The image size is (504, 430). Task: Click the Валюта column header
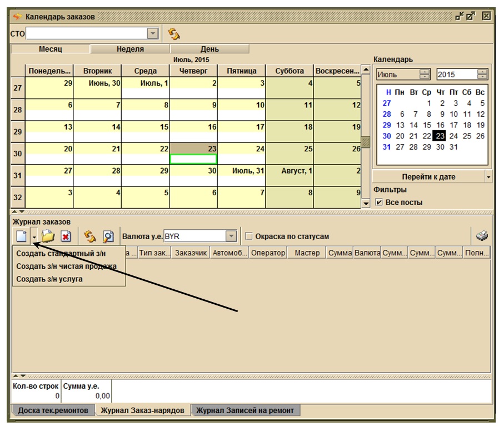[x=367, y=253]
